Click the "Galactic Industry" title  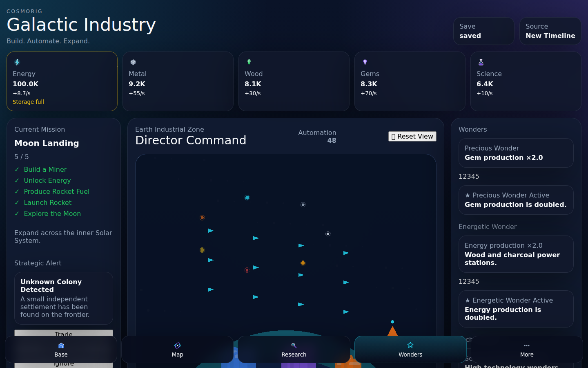click(81, 25)
